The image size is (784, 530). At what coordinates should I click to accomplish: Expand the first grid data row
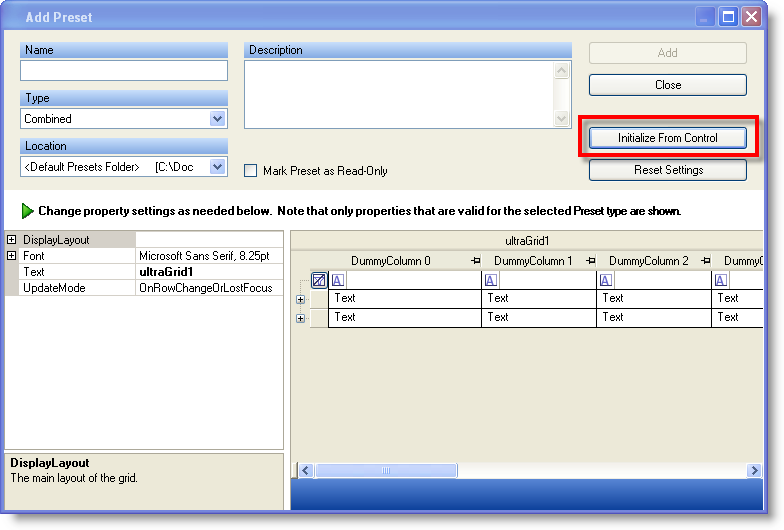point(301,299)
